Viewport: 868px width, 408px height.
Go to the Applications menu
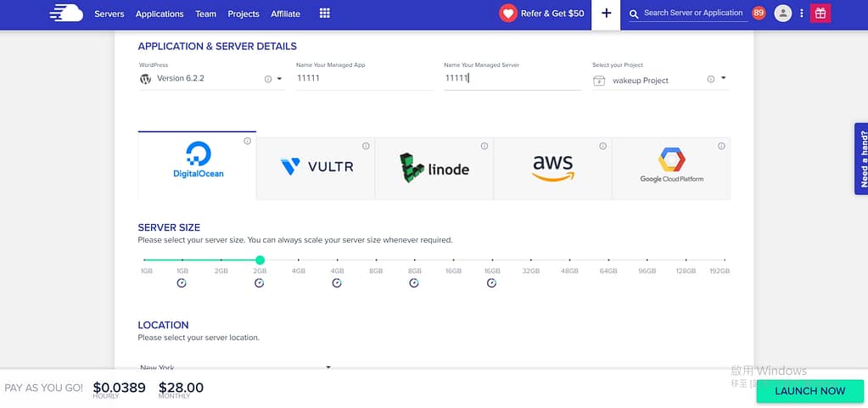pyautogui.click(x=160, y=14)
